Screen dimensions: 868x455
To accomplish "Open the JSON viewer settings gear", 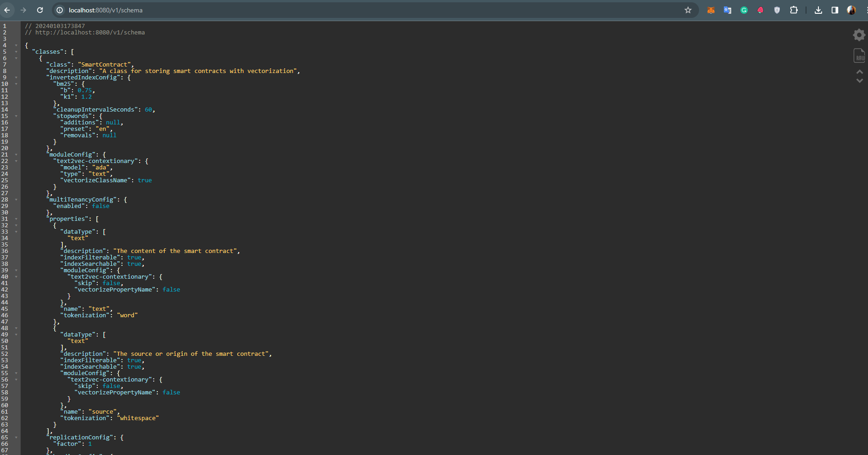I will (859, 35).
